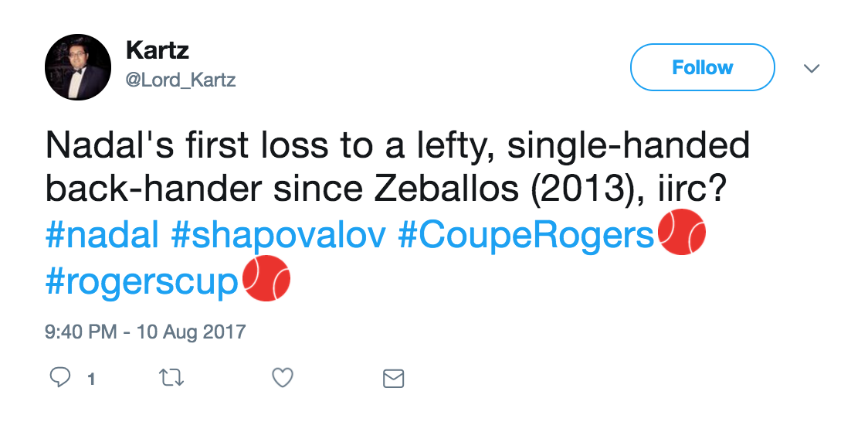Go to the @Lord_Kartz handle link
The height and width of the screenshot is (422, 868).
click(x=180, y=80)
